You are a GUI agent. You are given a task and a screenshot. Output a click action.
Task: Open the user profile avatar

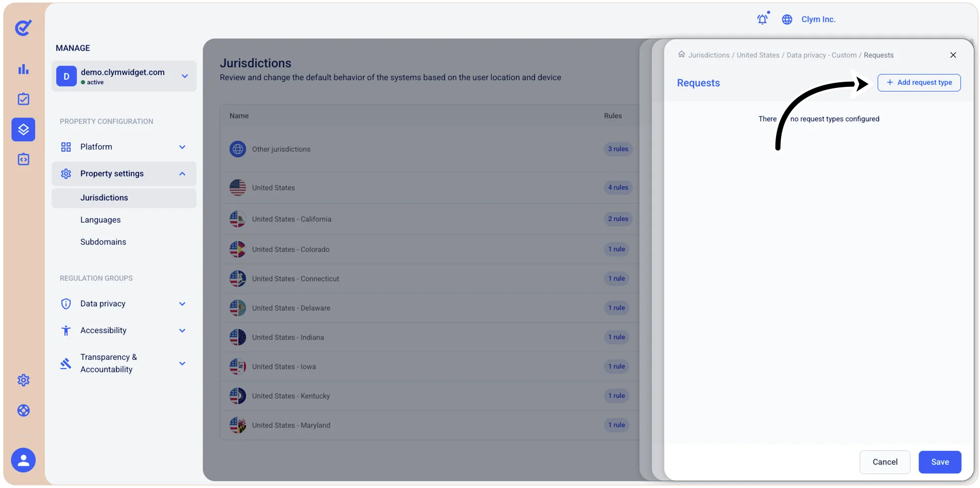pyautogui.click(x=24, y=460)
